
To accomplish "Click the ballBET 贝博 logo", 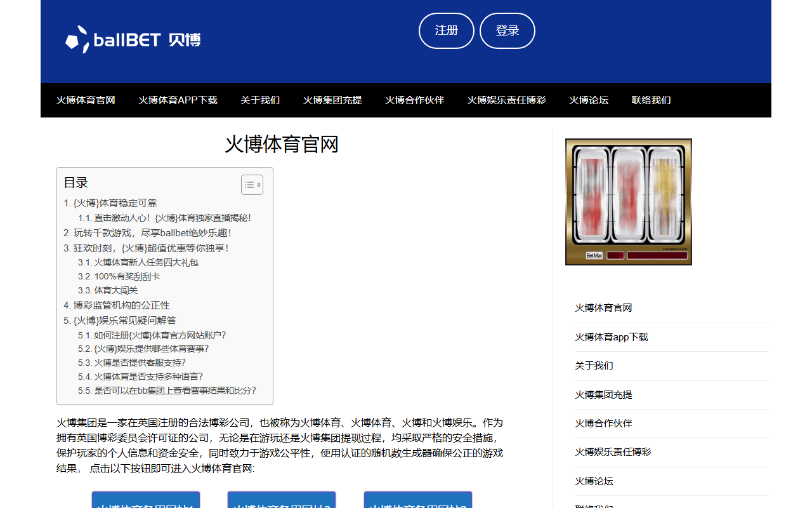I will [x=133, y=39].
